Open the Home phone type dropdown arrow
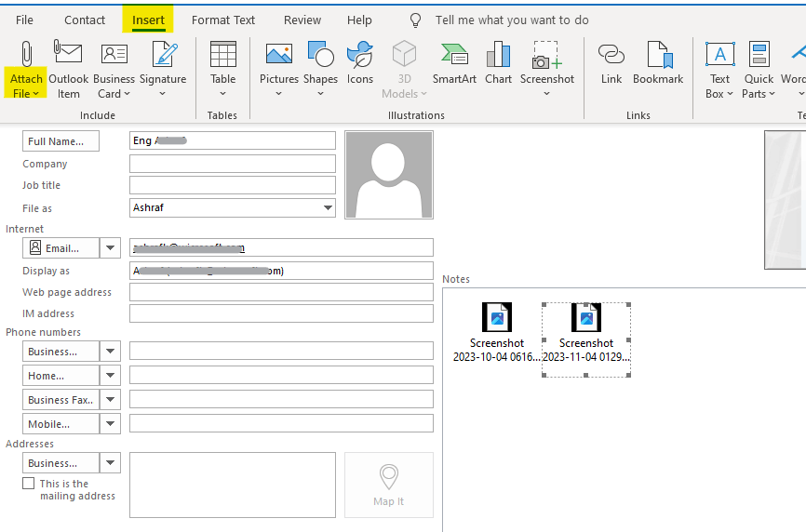The height and width of the screenshot is (532, 806). click(x=110, y=376)
